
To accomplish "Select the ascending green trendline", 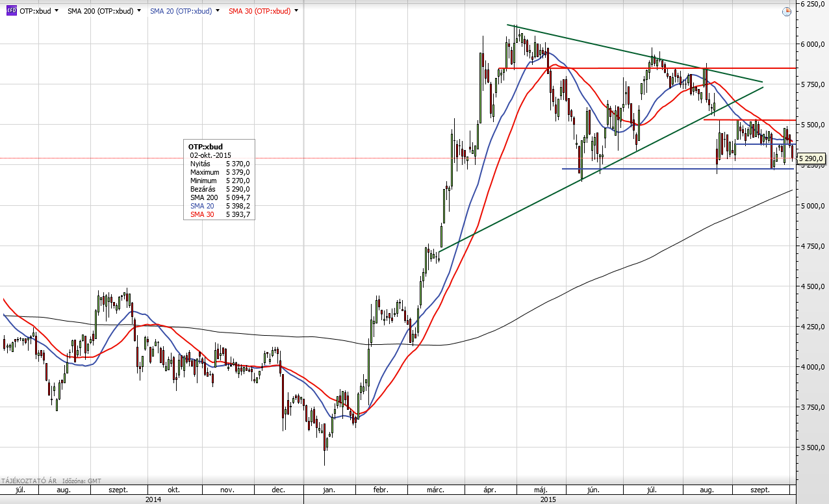I will coord(601,169).
